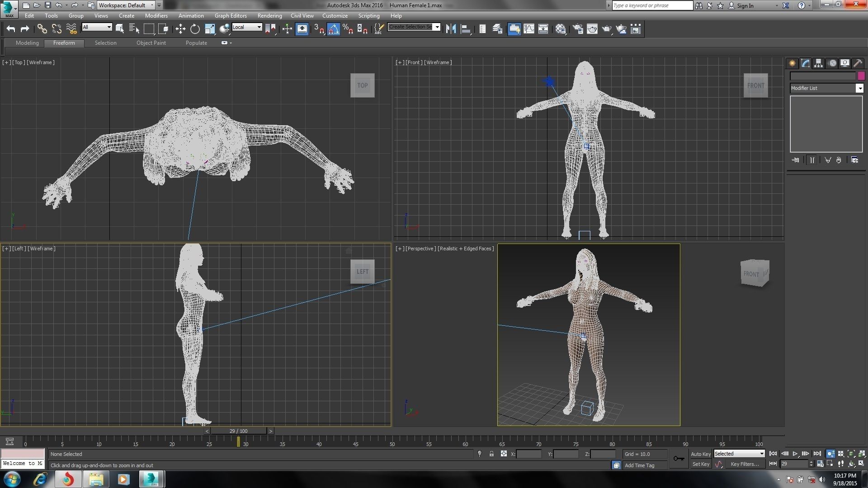This screenshot has width=868, height=488.
Task: Click the Play Animation button
Action: (x=795, y=454)
